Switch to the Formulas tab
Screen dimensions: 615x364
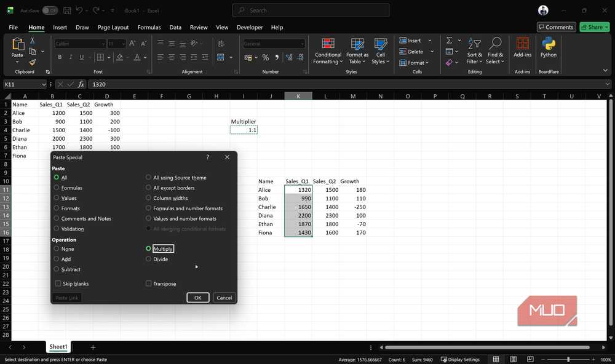pyautogui.click(x=149, y=28)
